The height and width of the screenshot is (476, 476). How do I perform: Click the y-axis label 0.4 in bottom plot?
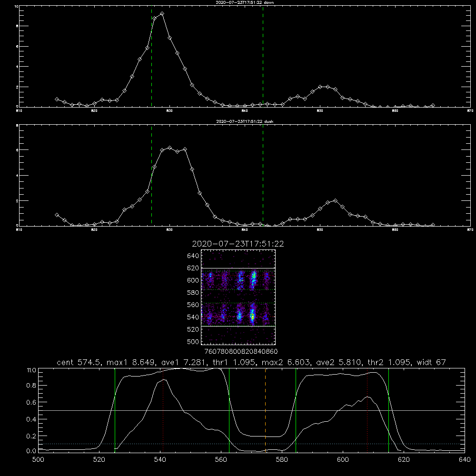point(31,419)
